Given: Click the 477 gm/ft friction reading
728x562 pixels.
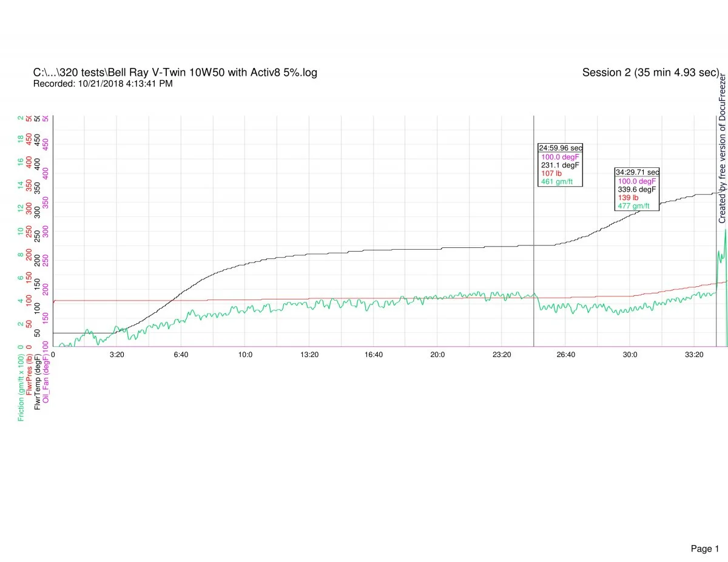Looking at the screenshot, I should point(633,206).
